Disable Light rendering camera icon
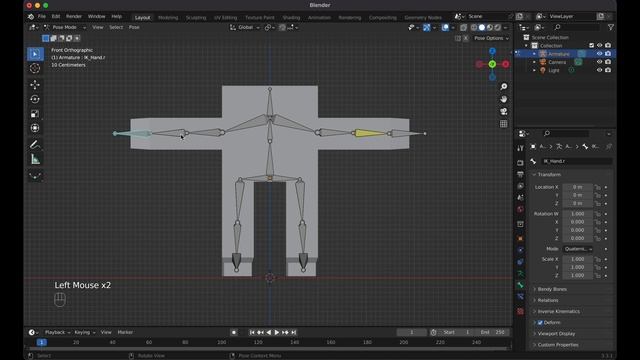 [608, 70]
